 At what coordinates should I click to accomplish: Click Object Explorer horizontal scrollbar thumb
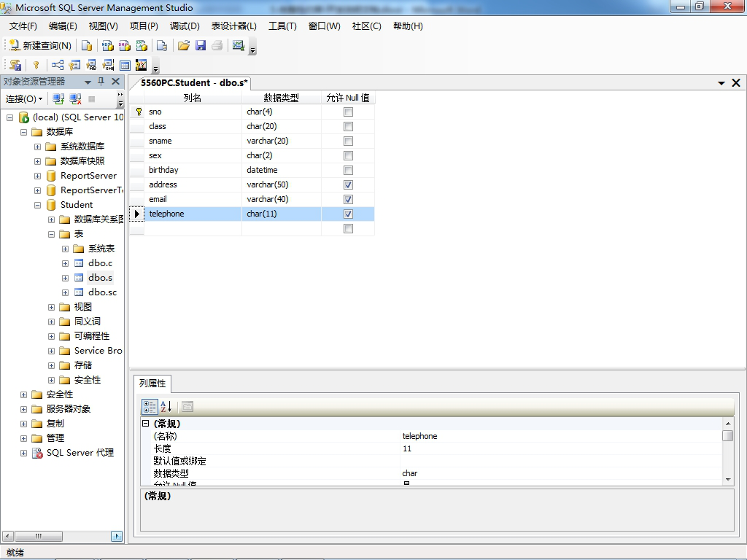[39, 536]
